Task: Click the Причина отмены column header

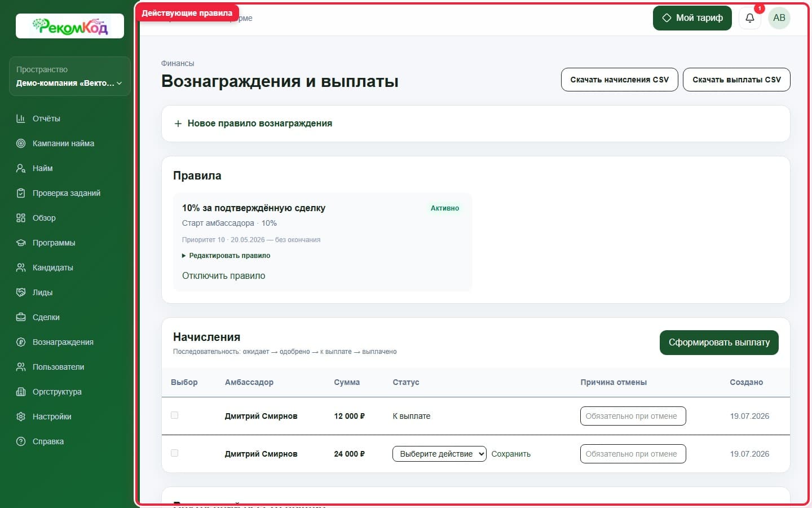Action: pyautogui.click(x=614, y=382)
